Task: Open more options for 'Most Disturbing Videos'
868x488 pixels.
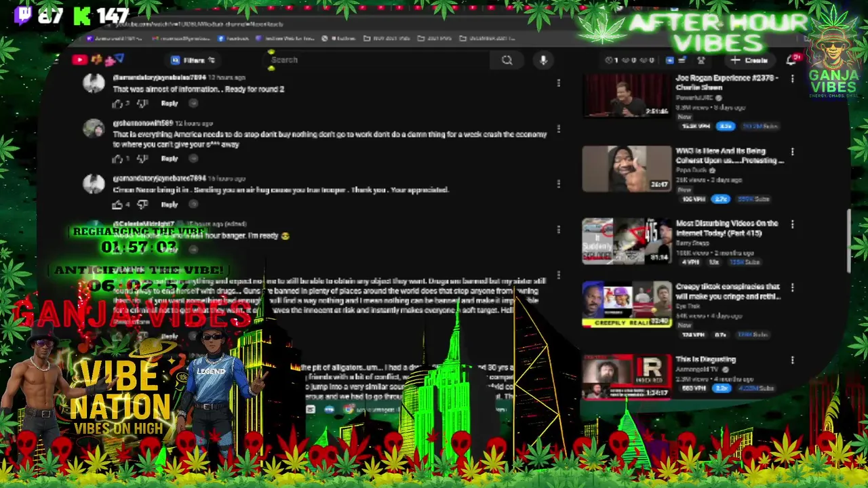Action: [792, 224]
